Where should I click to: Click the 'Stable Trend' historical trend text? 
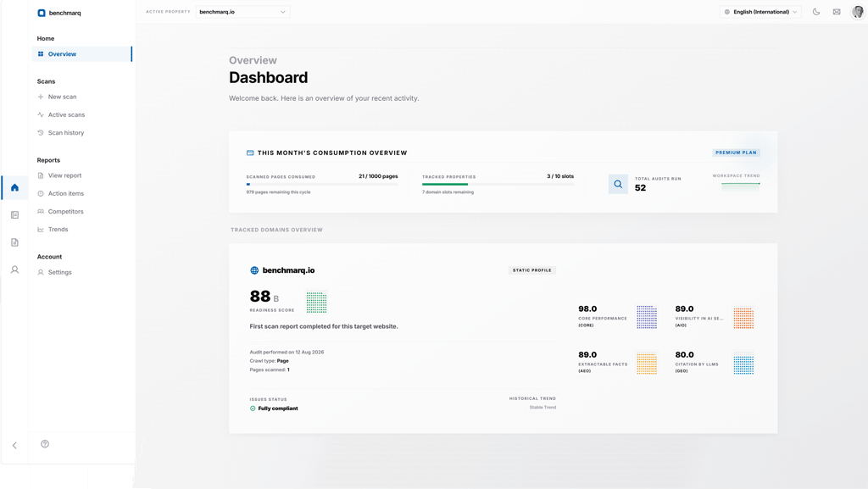click(x=542, y=408)
